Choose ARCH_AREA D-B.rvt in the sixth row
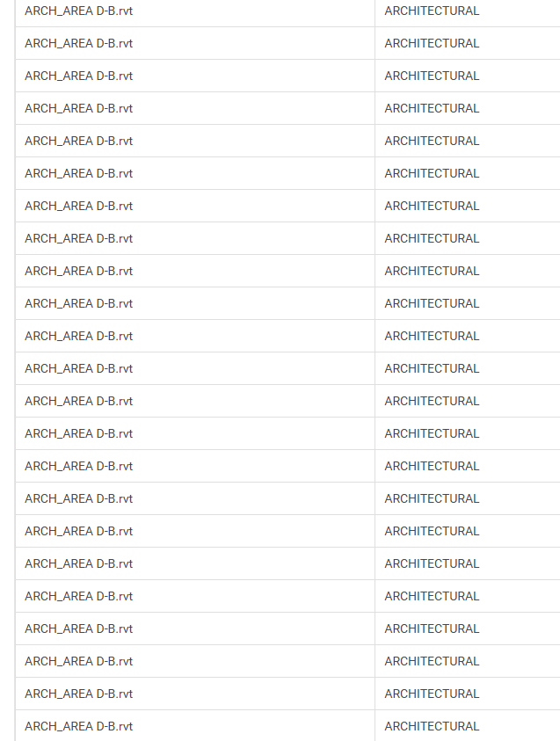Image resolution: width=560 pixels, height=741 pixels. [78, 173]
